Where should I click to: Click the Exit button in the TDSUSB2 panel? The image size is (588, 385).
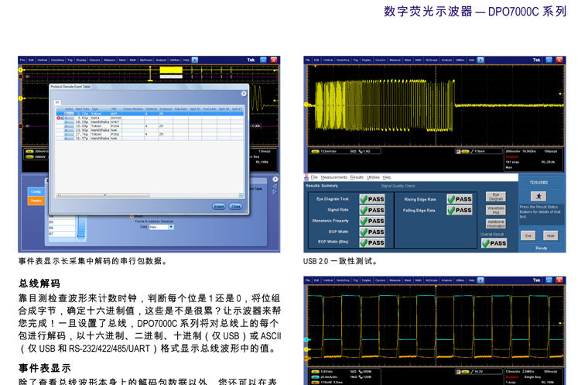tap(528, 235)
